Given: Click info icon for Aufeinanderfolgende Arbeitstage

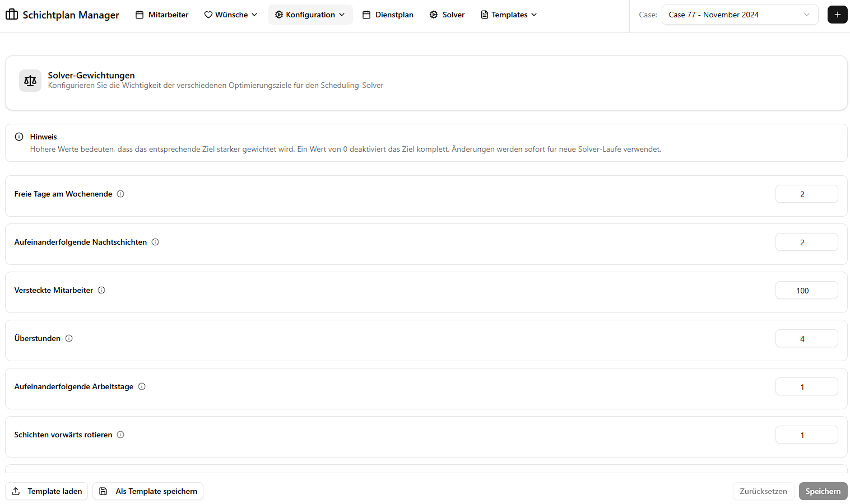Looking at the screenshot, I should pos(142,386).
